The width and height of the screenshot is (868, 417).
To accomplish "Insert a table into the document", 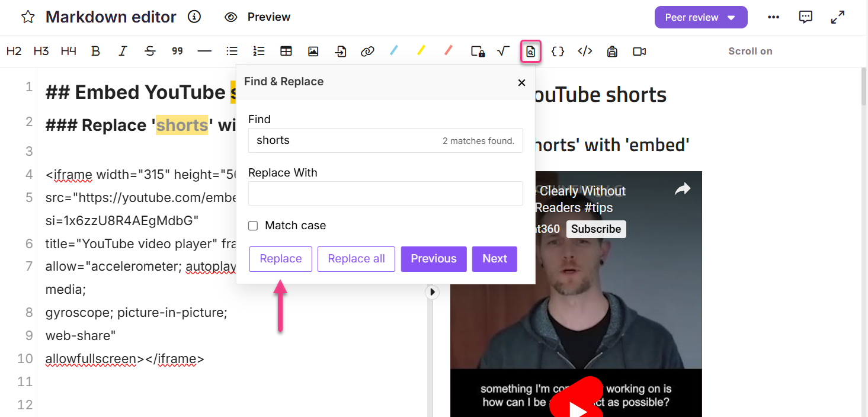I will [x=286, y=51].
